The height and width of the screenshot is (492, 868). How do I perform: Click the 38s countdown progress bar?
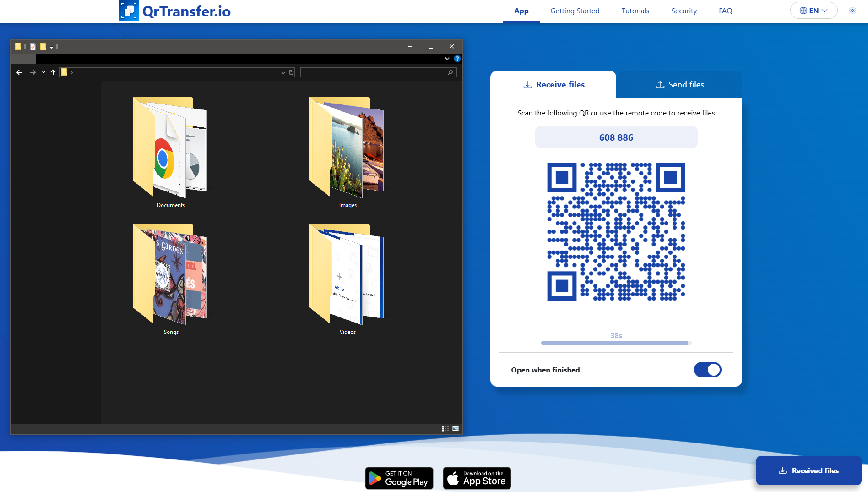point(616,343)
